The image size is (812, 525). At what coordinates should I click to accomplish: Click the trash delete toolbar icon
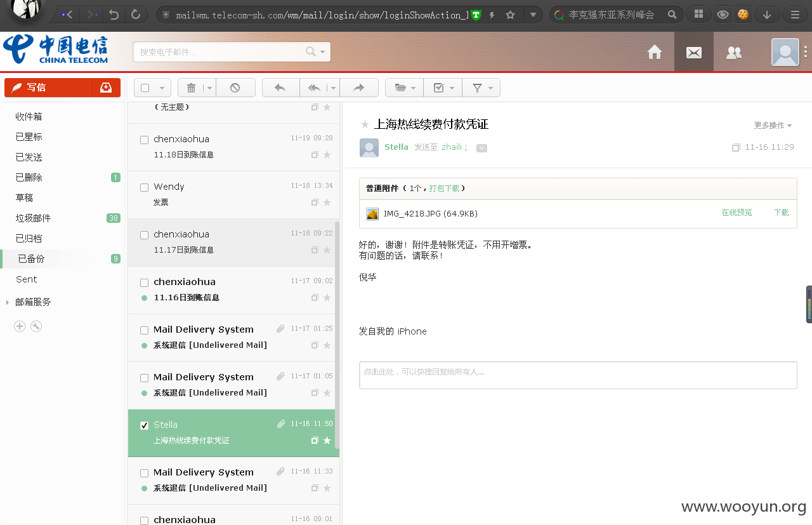coord(191,88)
